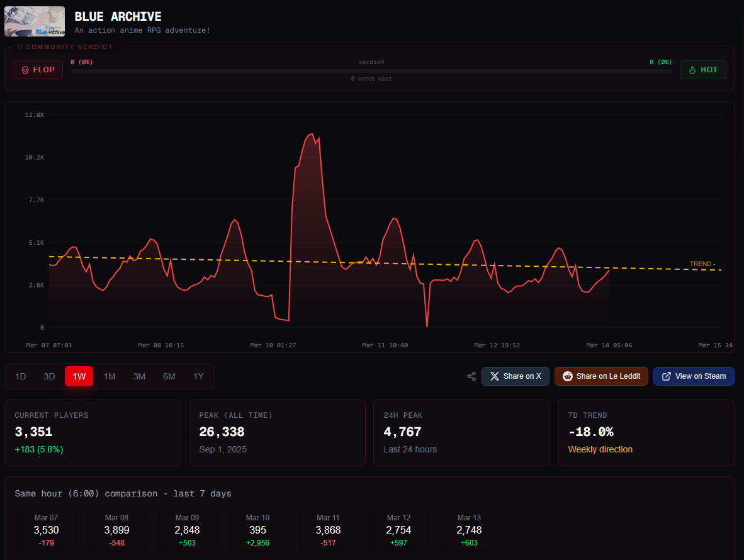Click the 10.2K y-axis label
Screen dimensions: 744x560
point(35,157)
